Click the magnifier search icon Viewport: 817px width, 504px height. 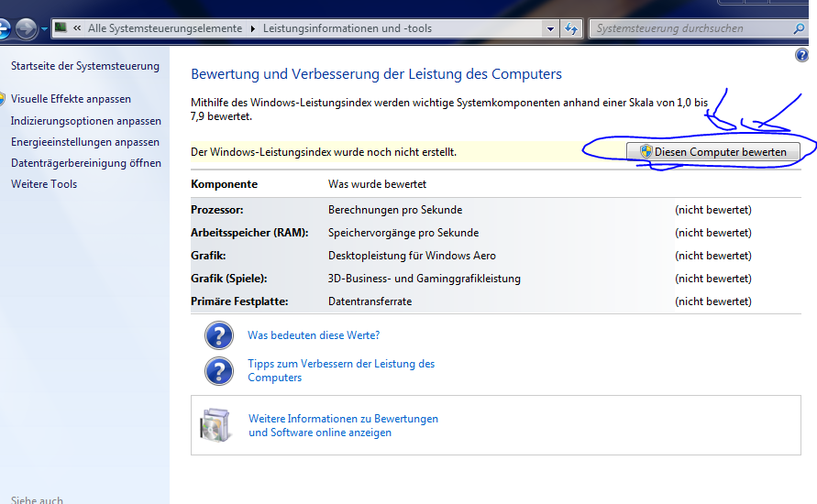(x=799, y=28)
